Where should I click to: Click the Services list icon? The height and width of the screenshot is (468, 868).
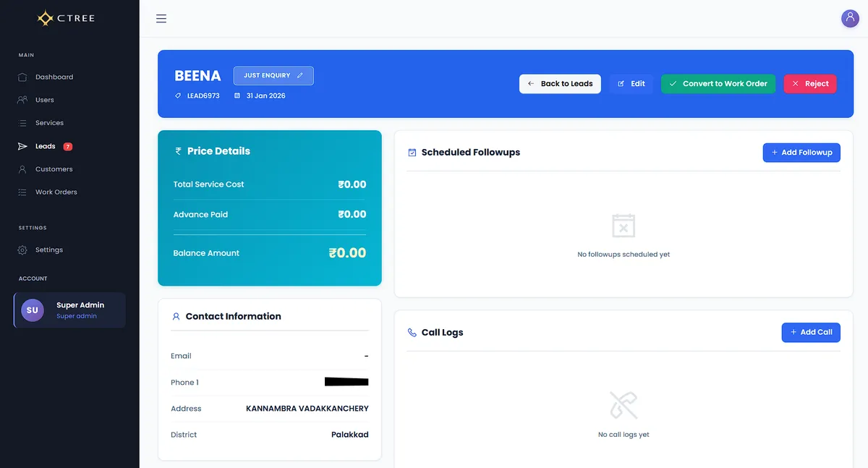coord(22,123)
